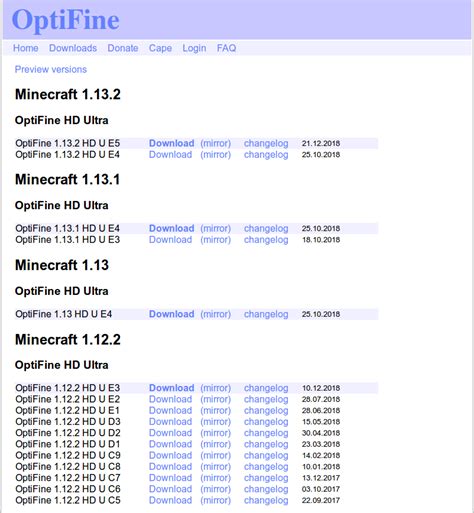Download OptiFine 1.12.2 HD U E2
This screenshot has height=513, width=474.
coord(170,399)
